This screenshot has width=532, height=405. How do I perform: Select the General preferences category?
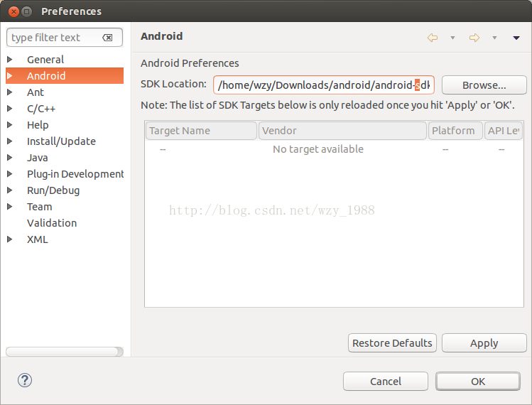click(x=45, y=60)
